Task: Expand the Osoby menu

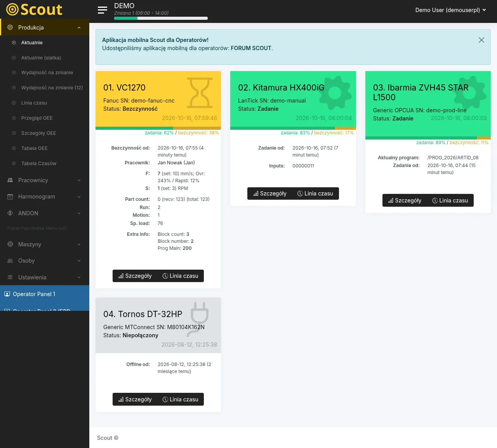Action: point(79,261)
